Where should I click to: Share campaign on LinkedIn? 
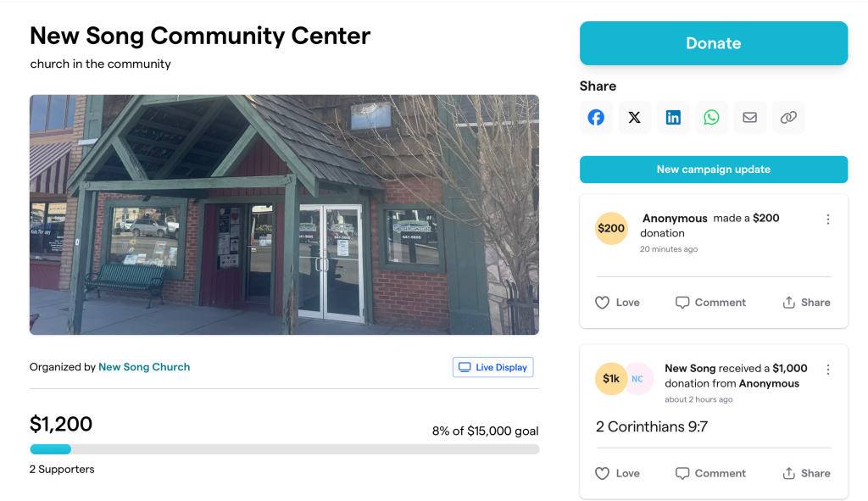(x=673, y=117)
